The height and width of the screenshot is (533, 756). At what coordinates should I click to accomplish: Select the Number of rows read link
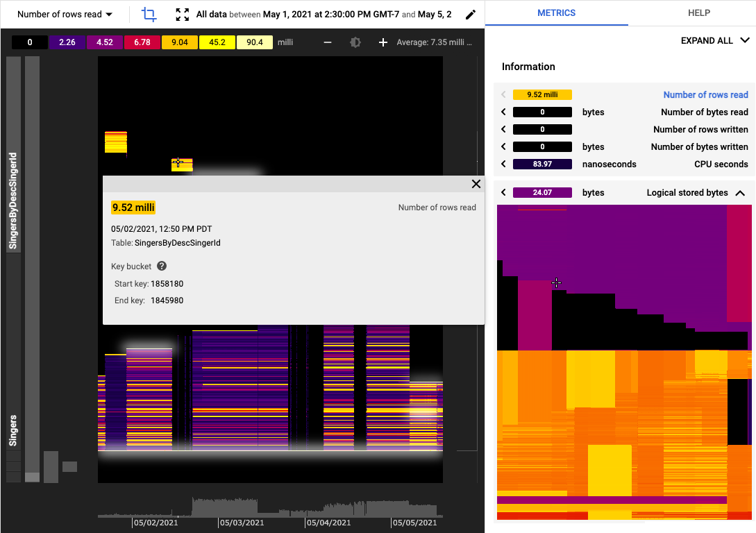point(705,94)
